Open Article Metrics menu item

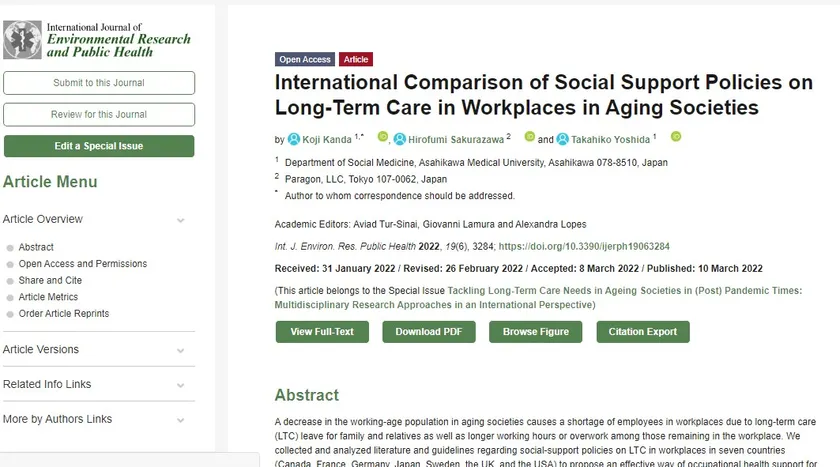pyautogui.click(x=48, y=297)
